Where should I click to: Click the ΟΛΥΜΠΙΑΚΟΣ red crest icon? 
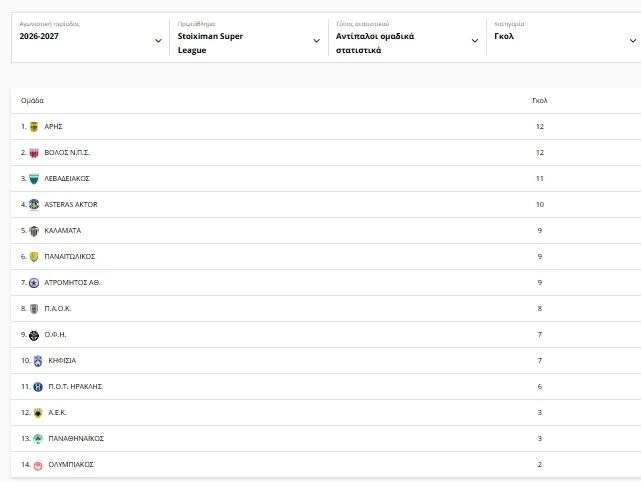tap(38, 465)
